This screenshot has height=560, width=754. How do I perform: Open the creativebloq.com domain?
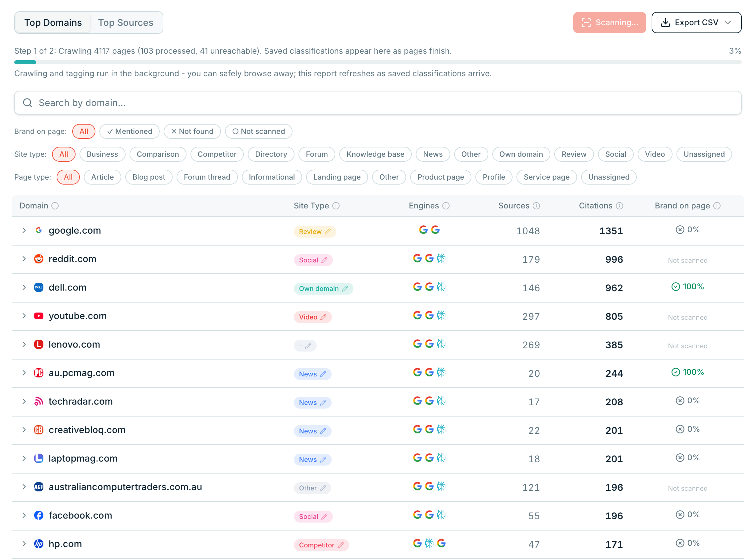(x=87, y=430)
